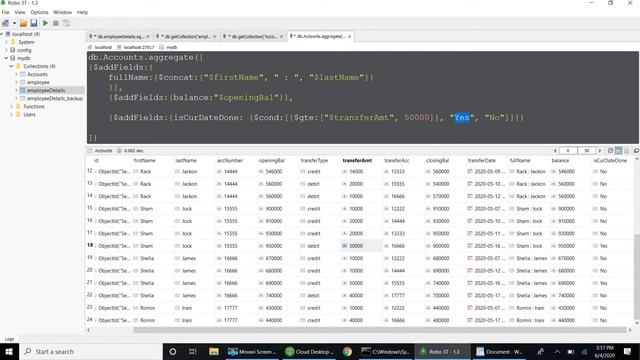Click the Connect icon in the toolbar

click(x=6, y=23)
